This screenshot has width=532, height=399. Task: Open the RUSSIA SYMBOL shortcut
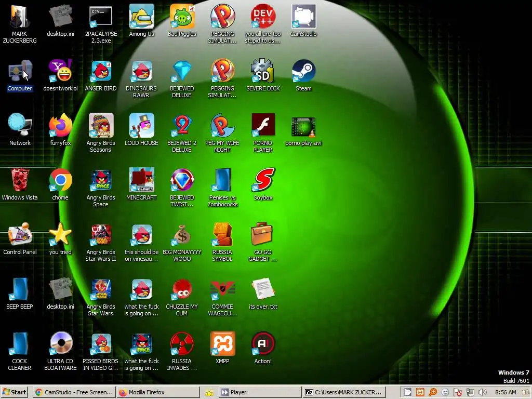222,242
